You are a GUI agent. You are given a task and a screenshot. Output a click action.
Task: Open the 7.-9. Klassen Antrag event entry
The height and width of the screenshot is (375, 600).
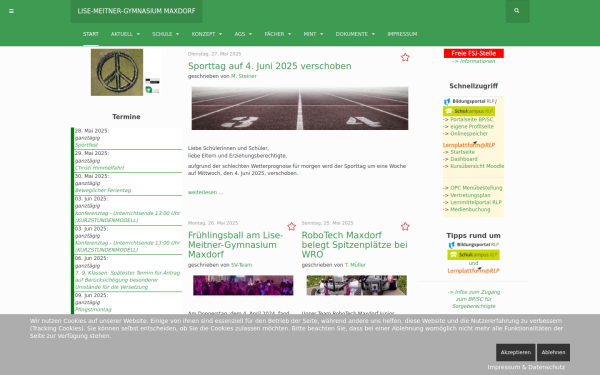pos(127,280)
